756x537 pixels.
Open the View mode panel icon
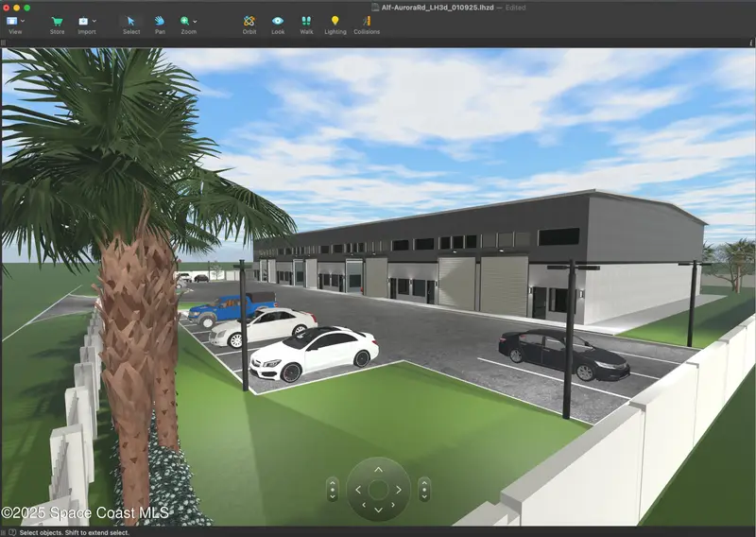pos(11,21)
